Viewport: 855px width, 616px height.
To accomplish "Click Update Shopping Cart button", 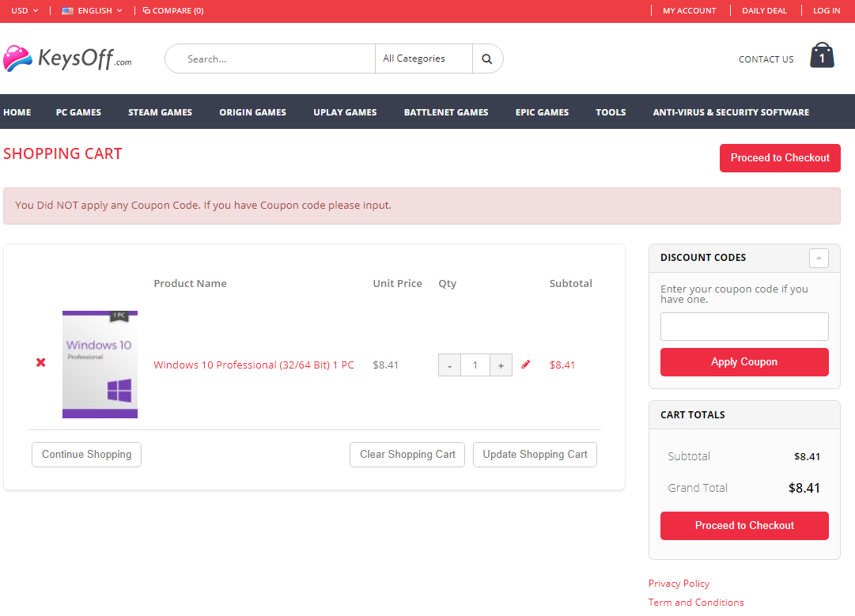I will tap(535, 455).
